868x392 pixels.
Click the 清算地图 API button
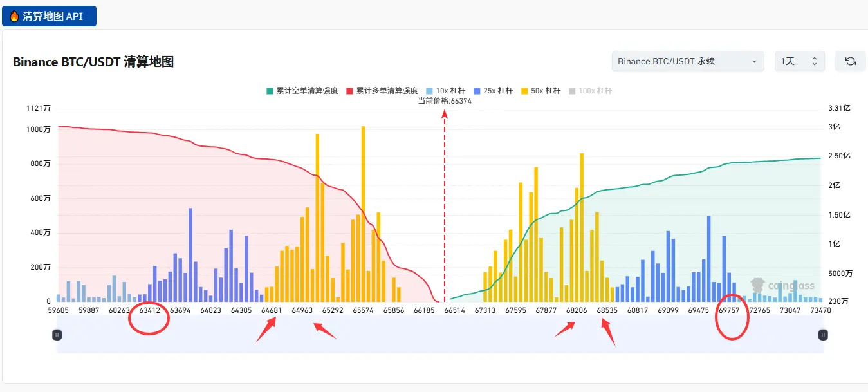coord(49,16)
